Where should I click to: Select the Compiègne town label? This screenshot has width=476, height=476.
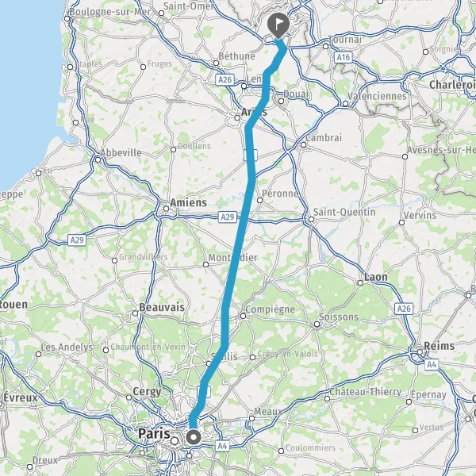pyautogui.click(x=270, y=309)
